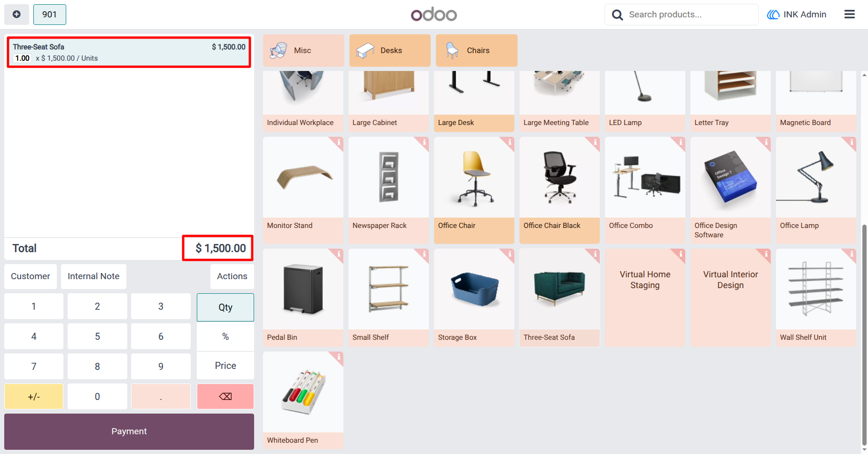Toggle the +/- sign key

34,396
